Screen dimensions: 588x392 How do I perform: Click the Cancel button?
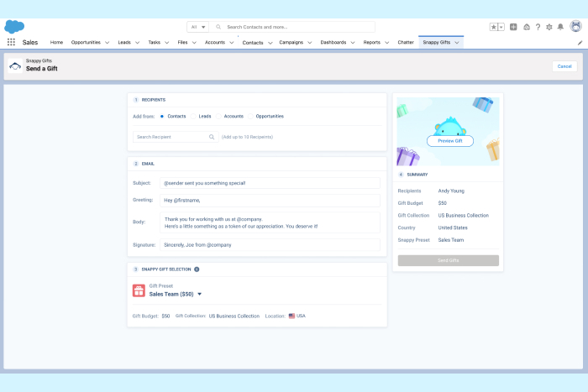(x=564, y=66)
